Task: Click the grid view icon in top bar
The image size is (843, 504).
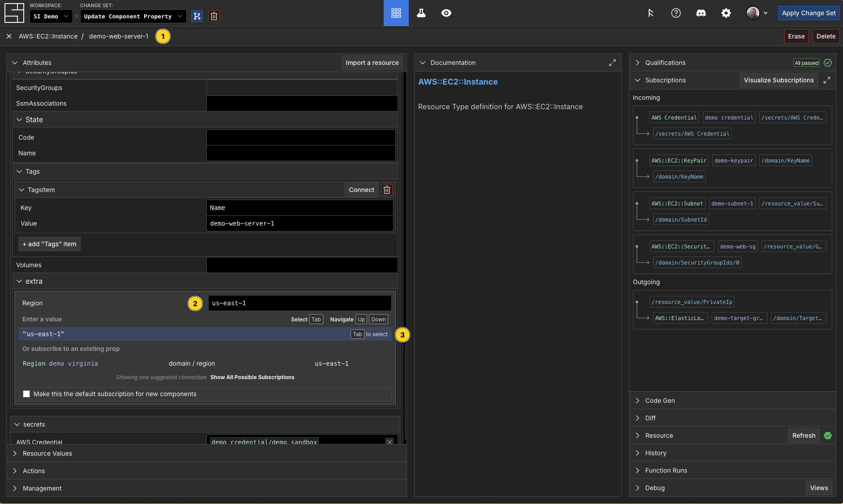Action: coord(396,13)
